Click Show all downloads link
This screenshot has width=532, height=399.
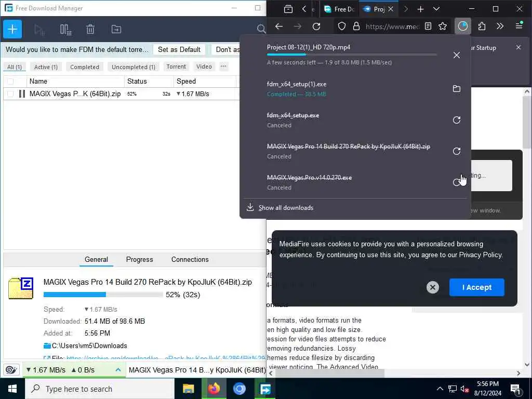286,208
